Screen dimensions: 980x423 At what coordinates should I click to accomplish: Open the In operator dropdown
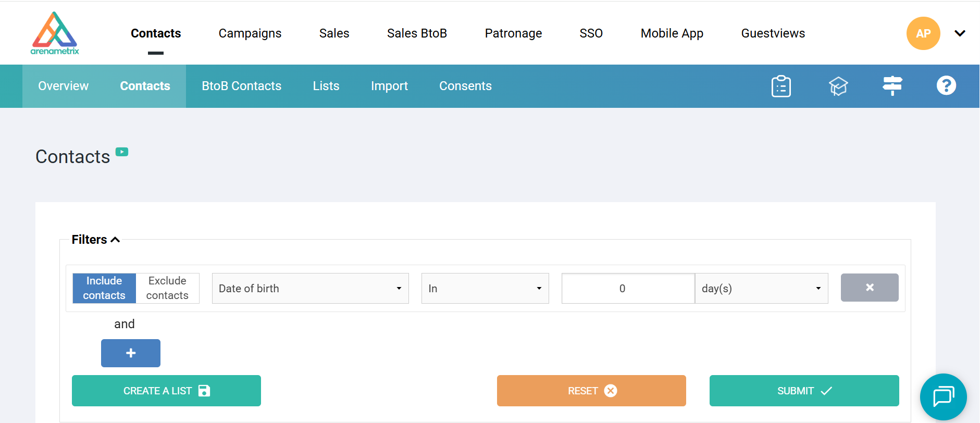pos(485,289)
